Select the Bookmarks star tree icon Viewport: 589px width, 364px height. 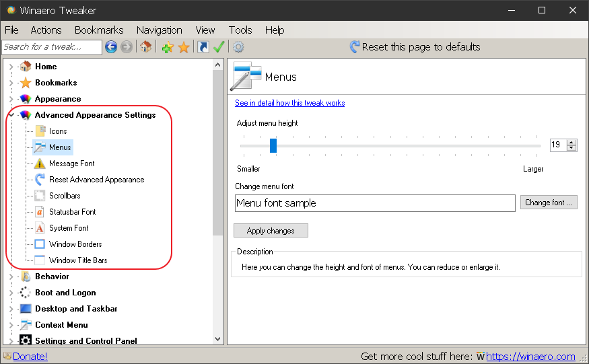[x=26, y=83]
